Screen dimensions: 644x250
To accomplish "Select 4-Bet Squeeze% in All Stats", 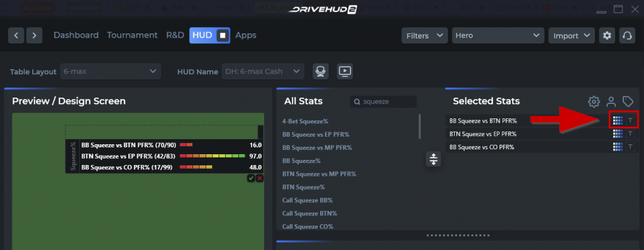I will pos(305,122).
